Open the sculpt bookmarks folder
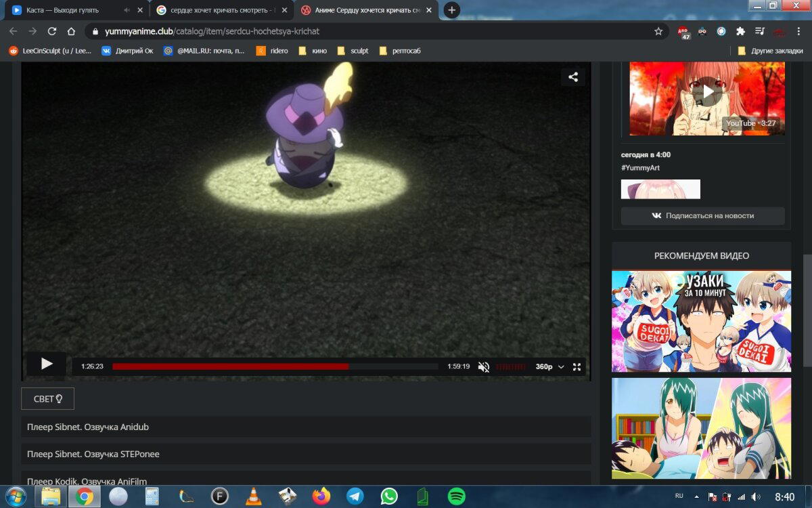Image resolution: width=812 pixels, height=508 pixels. [353, 51]
